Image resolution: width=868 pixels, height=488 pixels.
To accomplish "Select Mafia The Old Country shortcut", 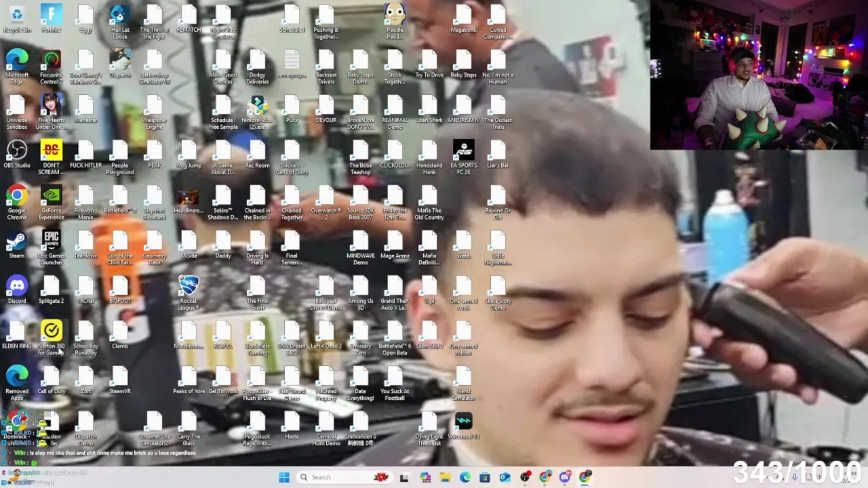I will [429, 203].
